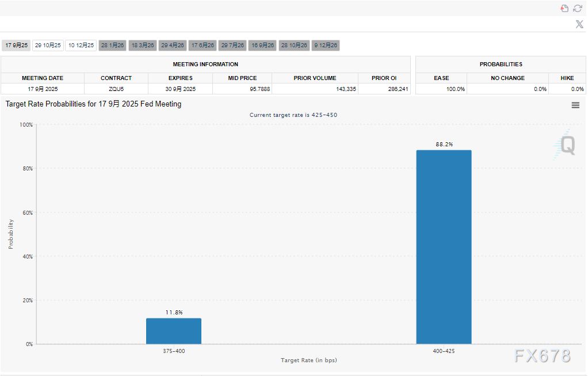The image size is (588, 376).
Task: Select the 29 7月26 meeting tab
Action: [x=232, y=45]
